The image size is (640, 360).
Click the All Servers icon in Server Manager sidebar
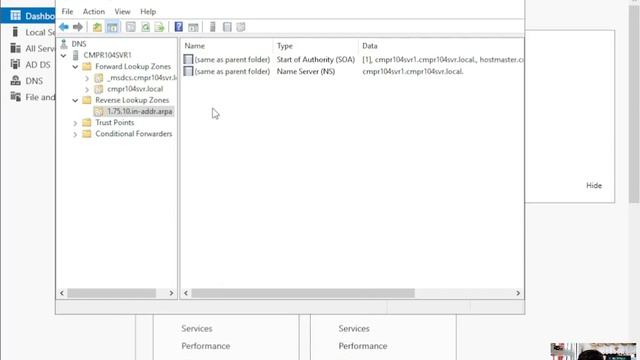pyautogui.click(x=16, y=48)
